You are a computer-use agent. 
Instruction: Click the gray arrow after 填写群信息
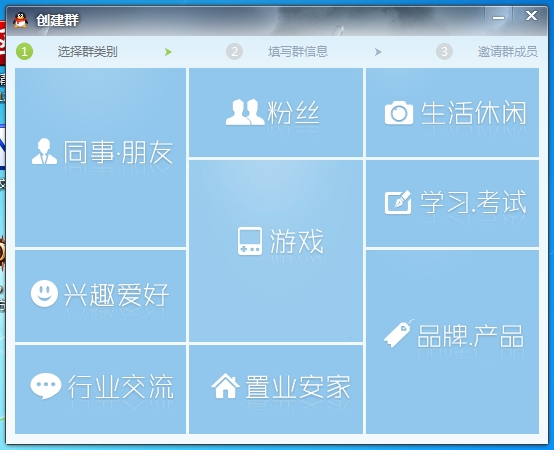pyautogui.click(x=378, y=52)
